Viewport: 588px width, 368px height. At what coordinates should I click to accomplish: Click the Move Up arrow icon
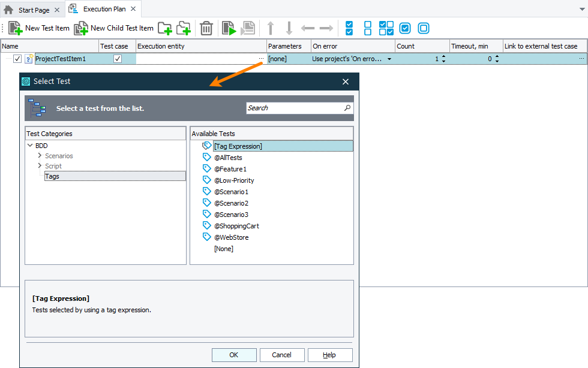[x=271, y=28]
